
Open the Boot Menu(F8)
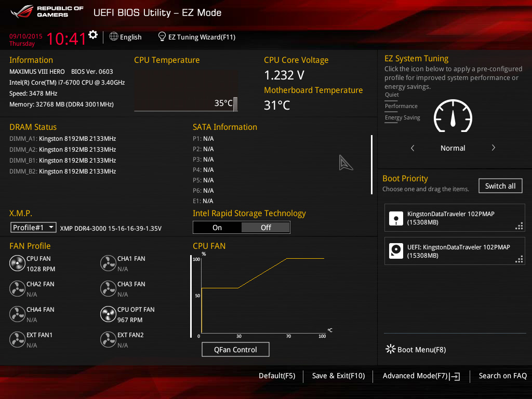click(x=416, y=350)
